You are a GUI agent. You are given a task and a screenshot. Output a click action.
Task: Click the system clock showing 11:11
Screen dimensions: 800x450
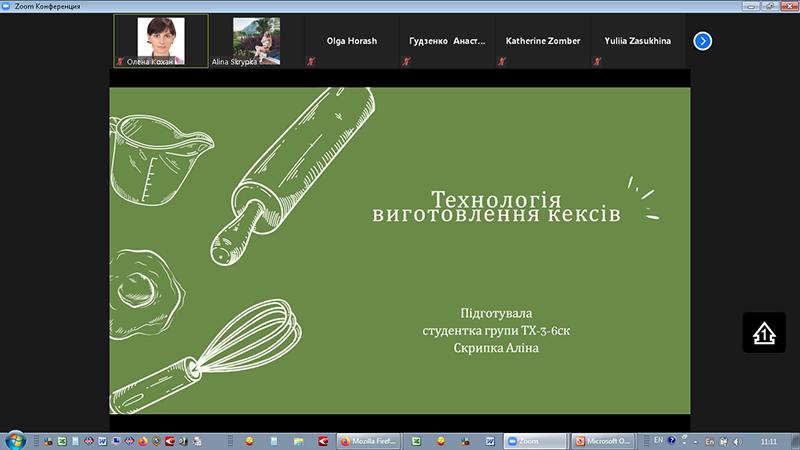click(769, 440)
